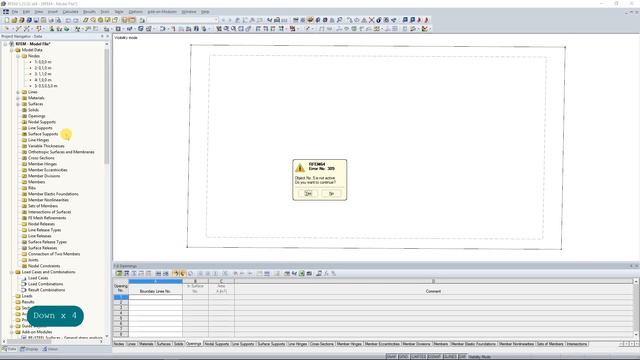Open the empty combo box in top toolbar
Image resolution: width=640 pixels, height=360 pixels.
[182, 20]
